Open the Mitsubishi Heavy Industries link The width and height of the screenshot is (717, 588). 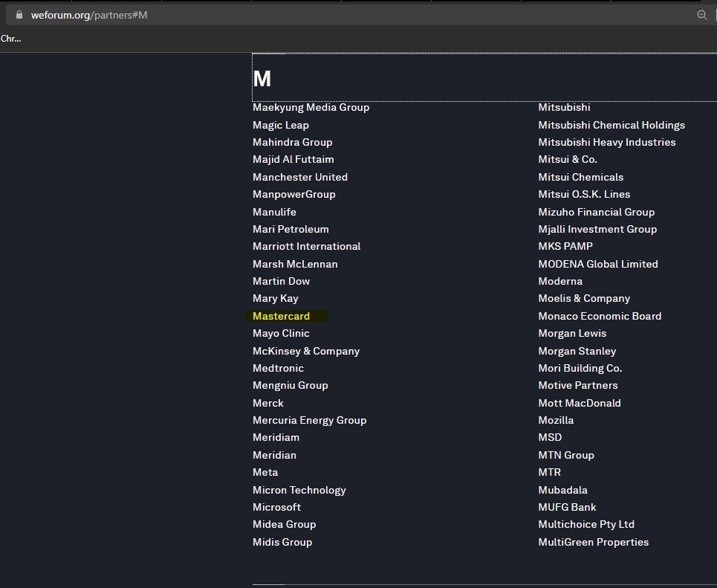point(607,142)
